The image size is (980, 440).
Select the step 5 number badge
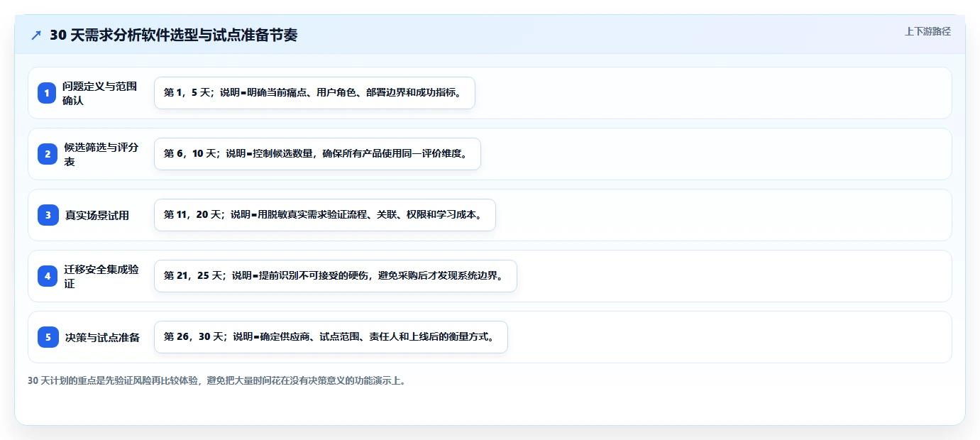pos(48,337)
